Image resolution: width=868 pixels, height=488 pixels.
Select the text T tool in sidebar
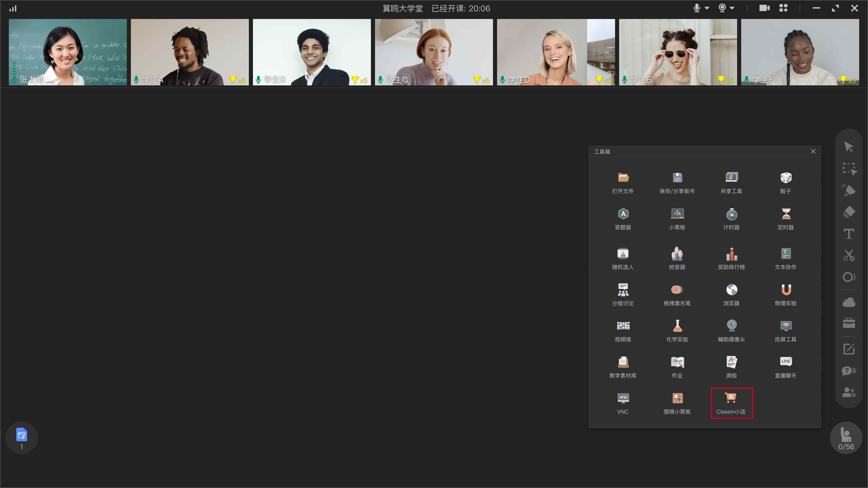[849, 234]
